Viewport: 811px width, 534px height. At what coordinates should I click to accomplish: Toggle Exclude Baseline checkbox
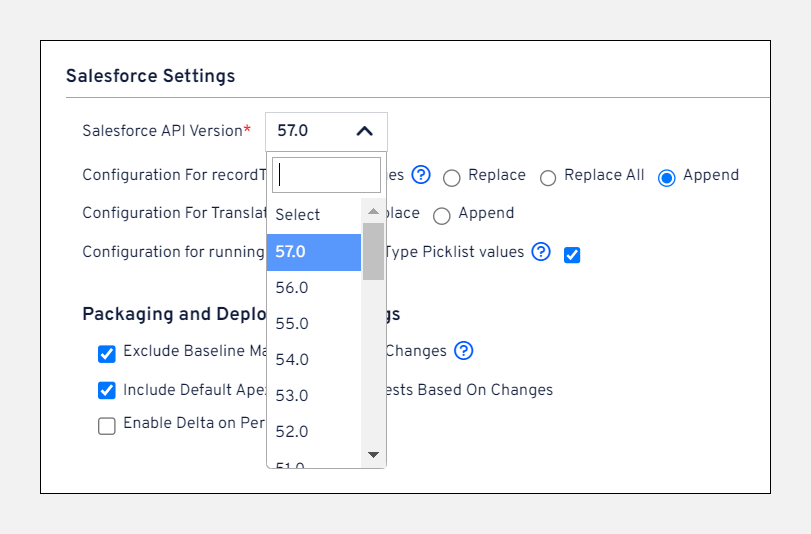pyautogui.click(x=107, y=353)
